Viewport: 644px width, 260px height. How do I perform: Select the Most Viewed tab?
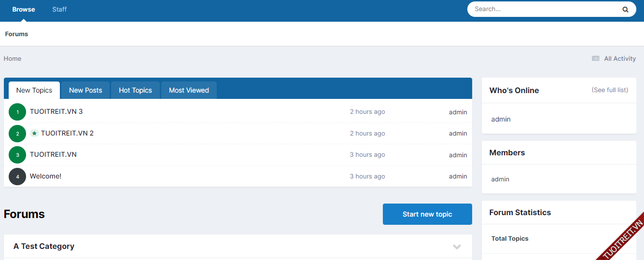coord(189,90)
